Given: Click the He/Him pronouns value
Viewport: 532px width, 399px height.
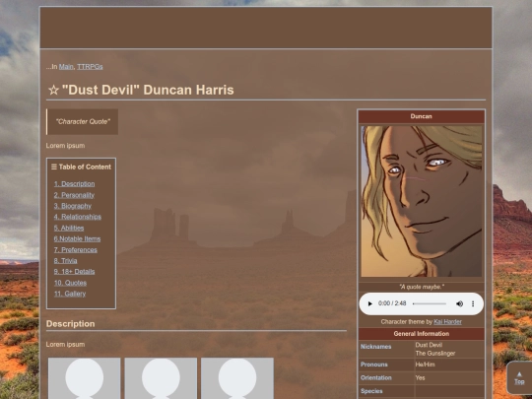Looking at the screenshot, I should (x=426, y=365).
